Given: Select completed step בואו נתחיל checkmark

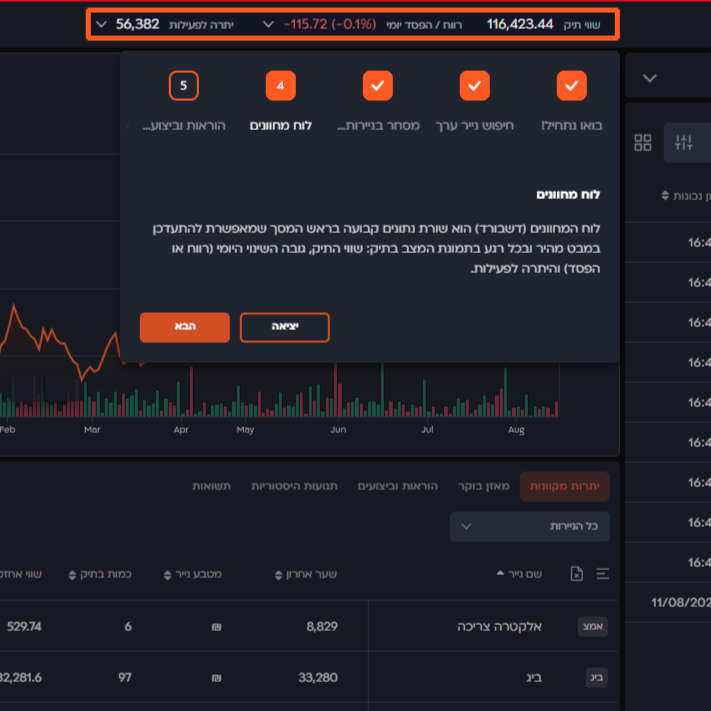Looking at the screenshot, I should tap(571, 86).
